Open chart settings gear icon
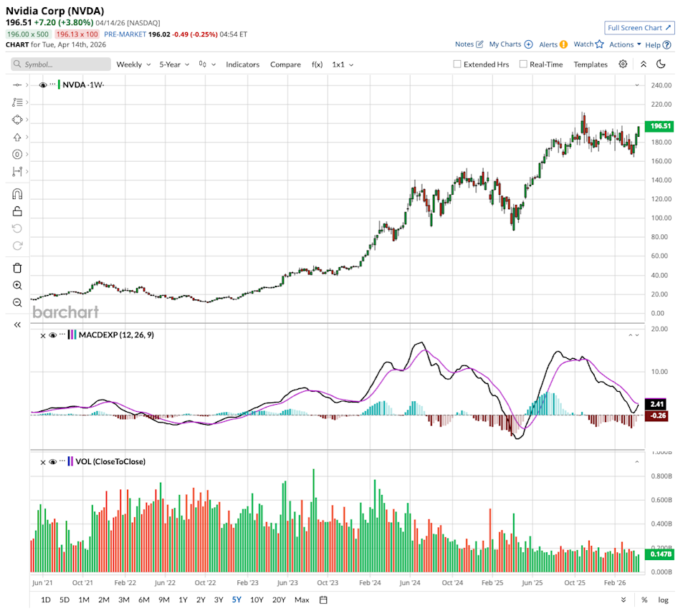 pyautogui.click(x=623, y=64)
